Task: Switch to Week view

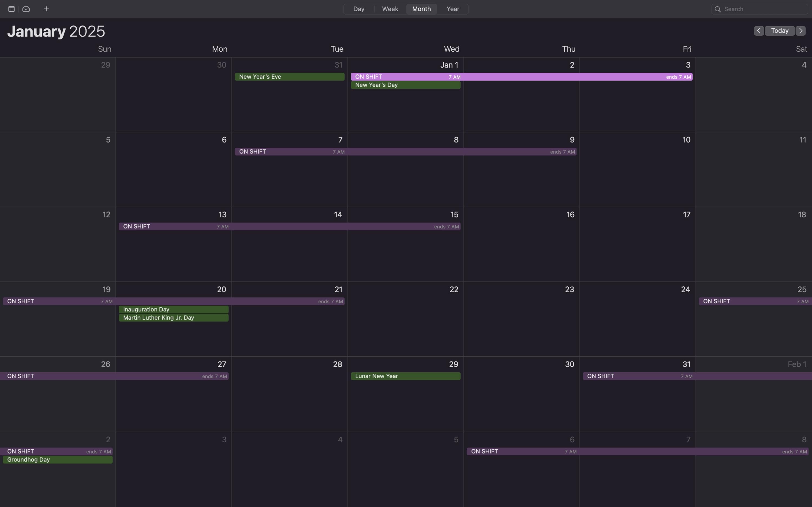Action: (389, 9)
